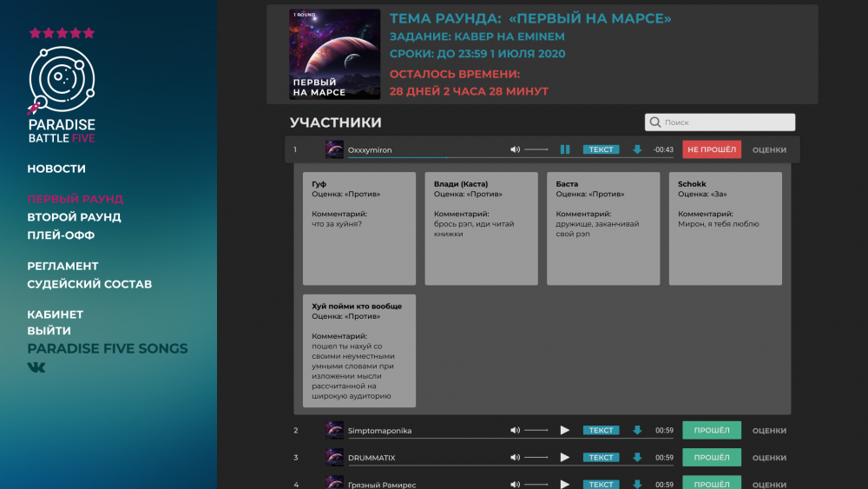The width and height of the screenshot is (868, 489).
Task: Select participant name Oxxxymiron
Action: (x=370, y=149)
